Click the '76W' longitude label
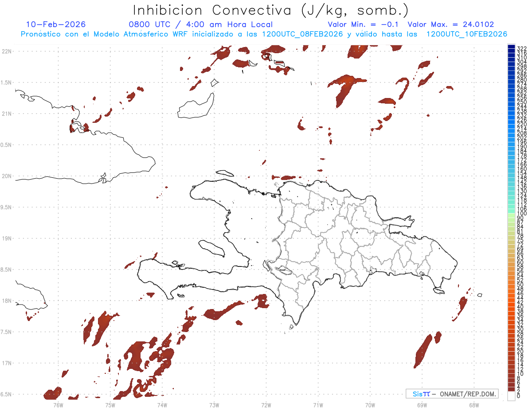The image size is (532, 411). (58, 404)
